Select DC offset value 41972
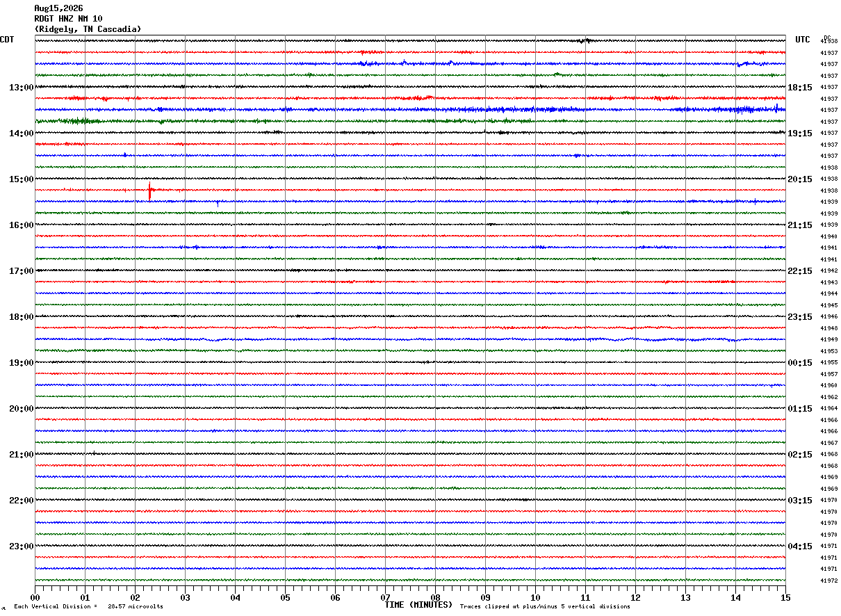841x616 pixels. 829,581
